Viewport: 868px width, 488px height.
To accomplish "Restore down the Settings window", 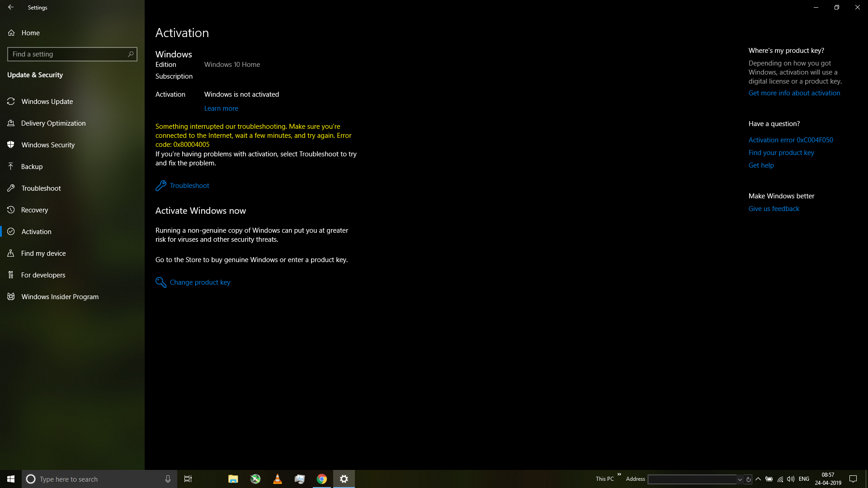I will point(837,7).
